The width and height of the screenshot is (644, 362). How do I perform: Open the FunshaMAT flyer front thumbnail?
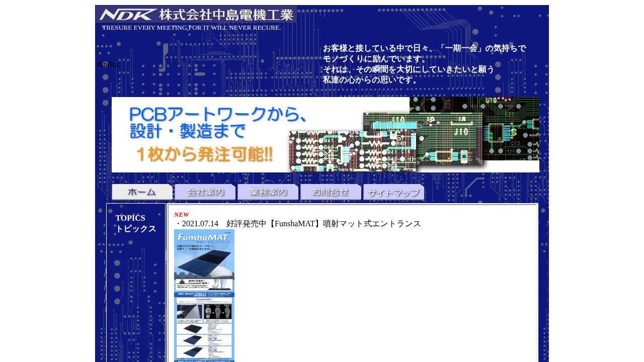click(204, 261)
